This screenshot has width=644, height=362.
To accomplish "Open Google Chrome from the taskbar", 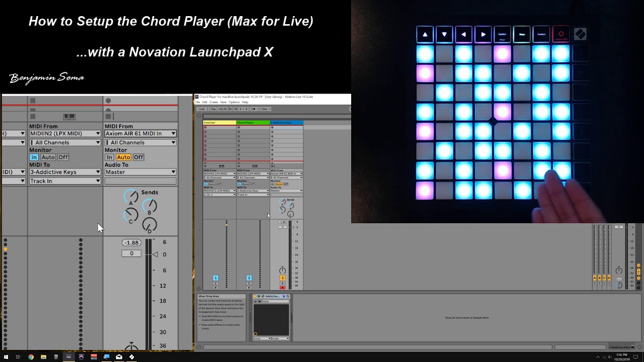I will point(31,357).
